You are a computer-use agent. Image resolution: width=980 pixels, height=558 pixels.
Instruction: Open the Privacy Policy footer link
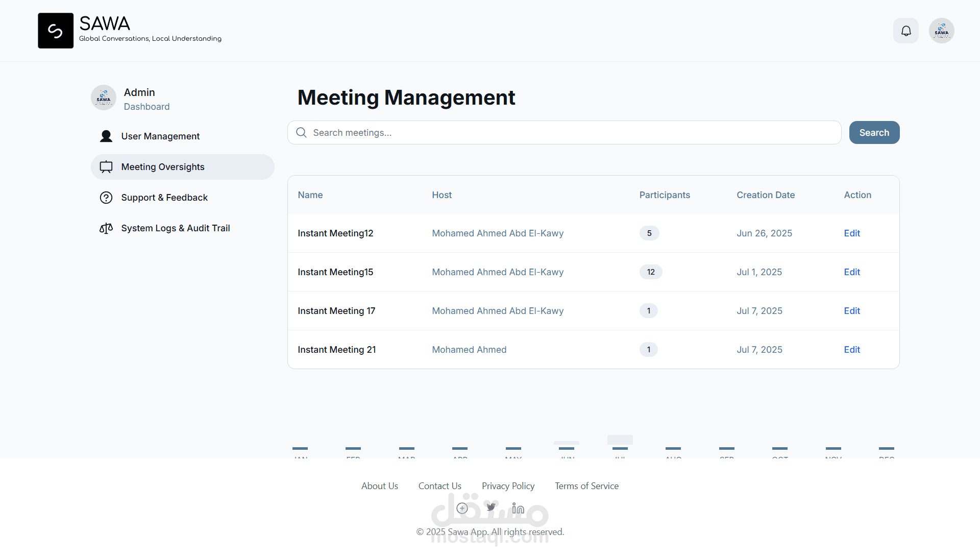tap(508, 486)
